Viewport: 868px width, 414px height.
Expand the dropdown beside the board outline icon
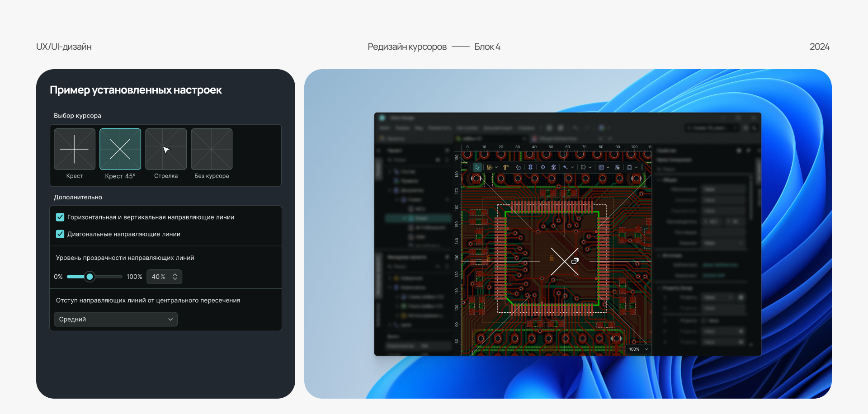point(636,167)
